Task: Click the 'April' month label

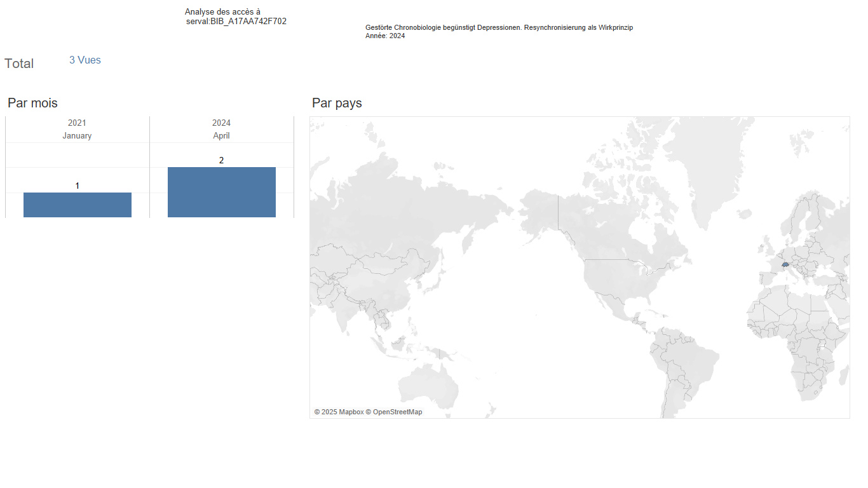Action: 221,135
